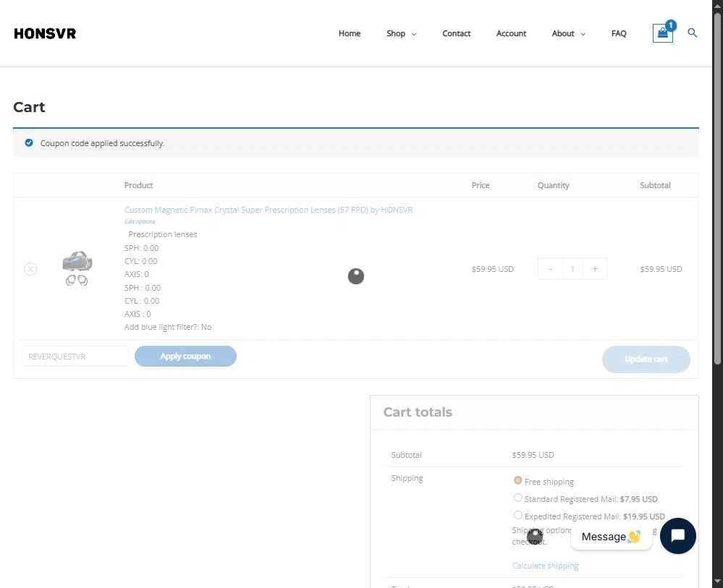Open the chat bubble widget

pos(677,535)
